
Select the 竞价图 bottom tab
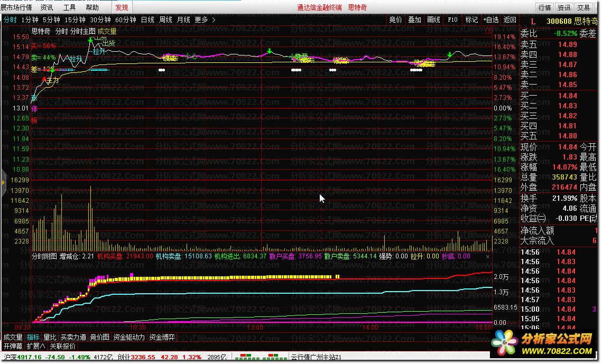[99, 337]
